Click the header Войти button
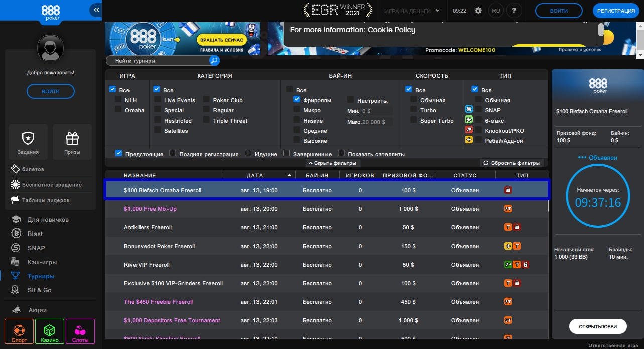Screen dimensions: 644x349 [559, 11]
